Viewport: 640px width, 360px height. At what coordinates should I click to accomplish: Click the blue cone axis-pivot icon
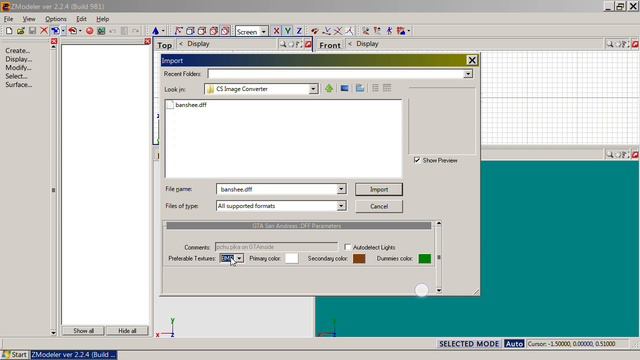(x=156, y=31)
